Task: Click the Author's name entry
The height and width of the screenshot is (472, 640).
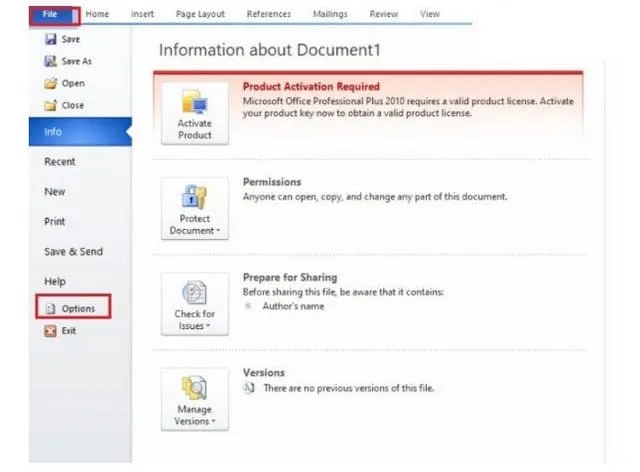Action: (x=293, y=306)
